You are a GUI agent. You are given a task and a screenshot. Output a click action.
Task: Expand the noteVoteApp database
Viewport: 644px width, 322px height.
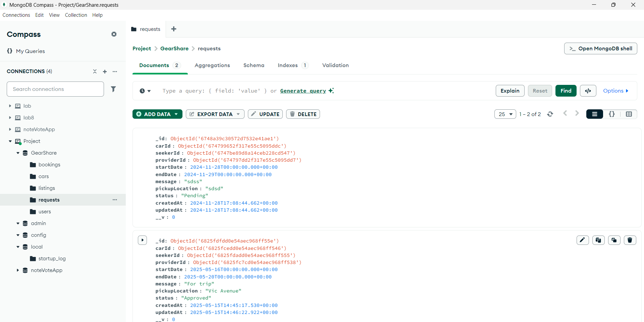click(18, 270)
